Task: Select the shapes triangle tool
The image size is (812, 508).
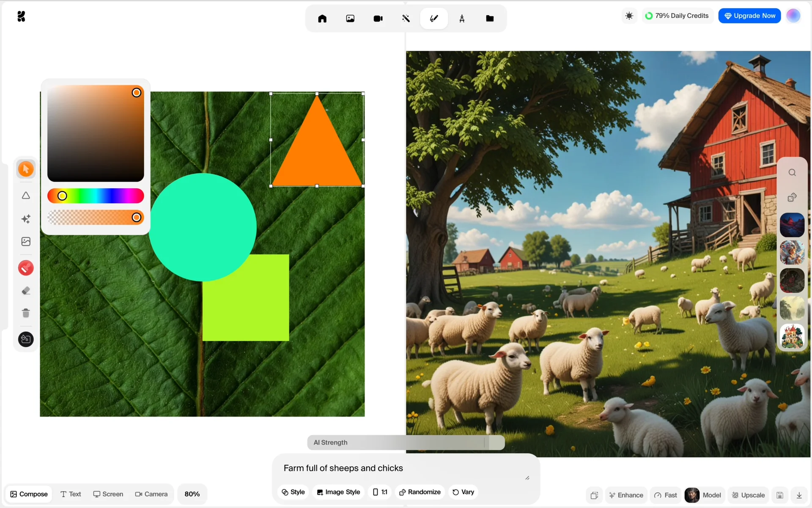Action: pos(26,196)
